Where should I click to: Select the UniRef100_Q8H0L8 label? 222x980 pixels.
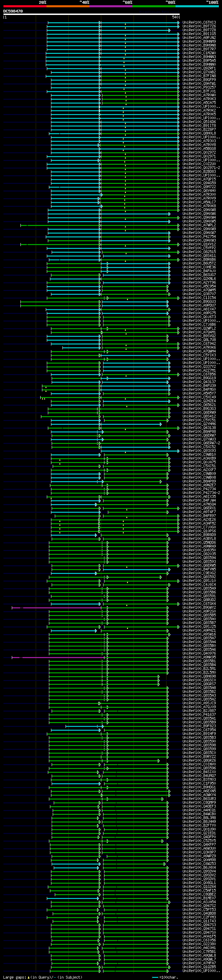click(199, 133)
